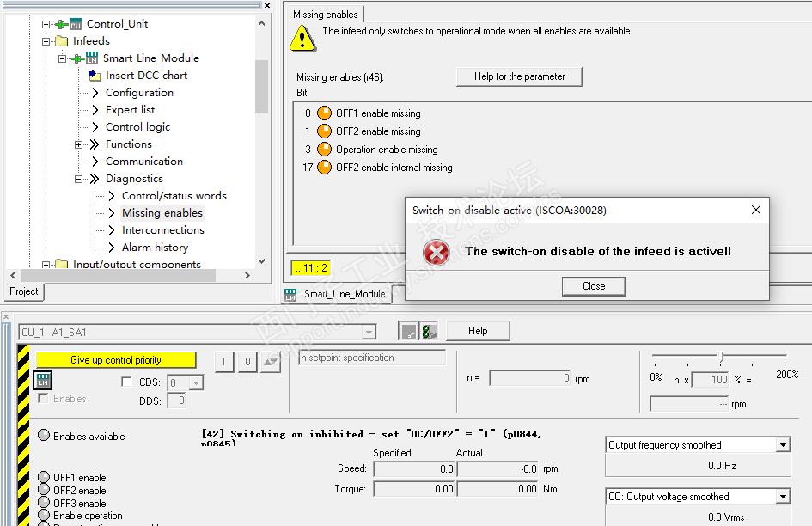The height and width of the screenshot is (526, 812).
Task: Click the n x percentage field
Action: tap(710, 380)
